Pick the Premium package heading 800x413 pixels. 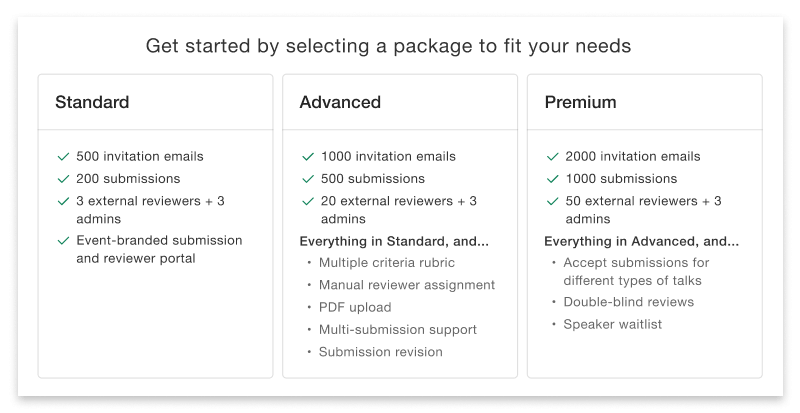click(x=580, y=102)
